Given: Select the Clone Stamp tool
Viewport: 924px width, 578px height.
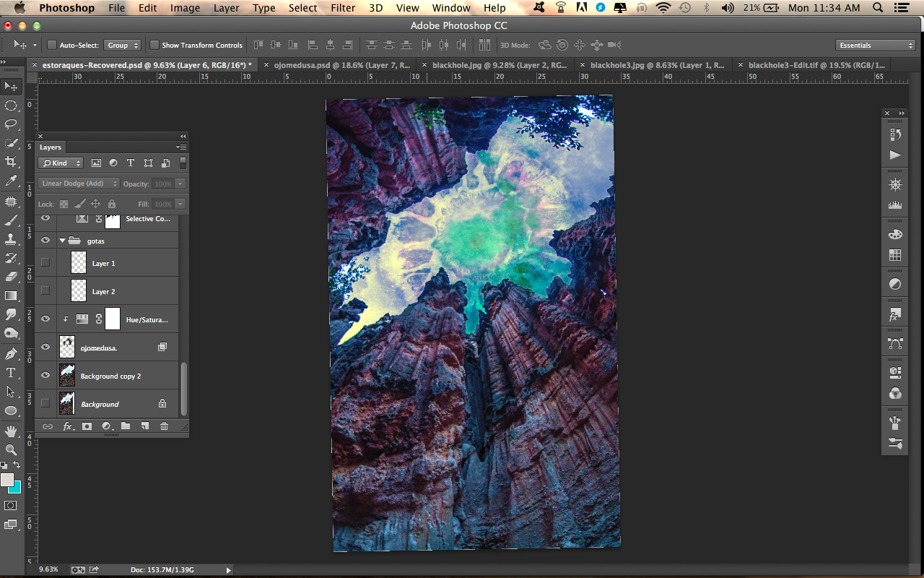Looking at the screenshot, I should pyautogui.click(x=12, y=239).
